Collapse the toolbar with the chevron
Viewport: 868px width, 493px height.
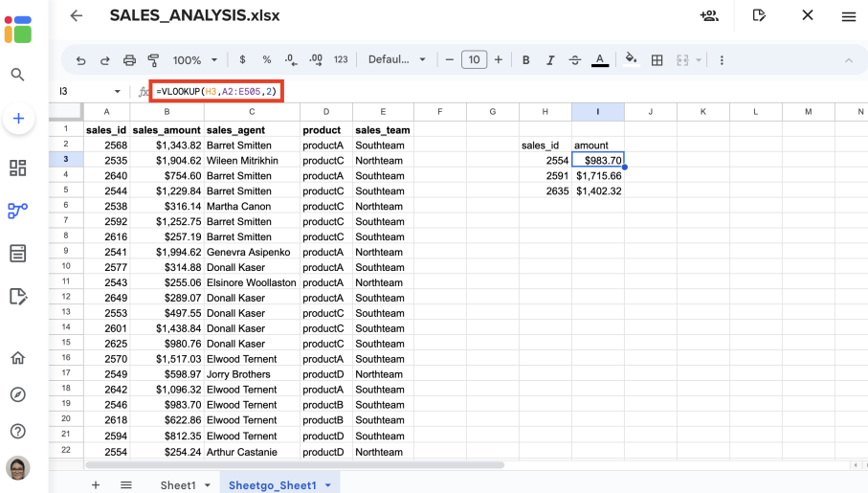849,60
